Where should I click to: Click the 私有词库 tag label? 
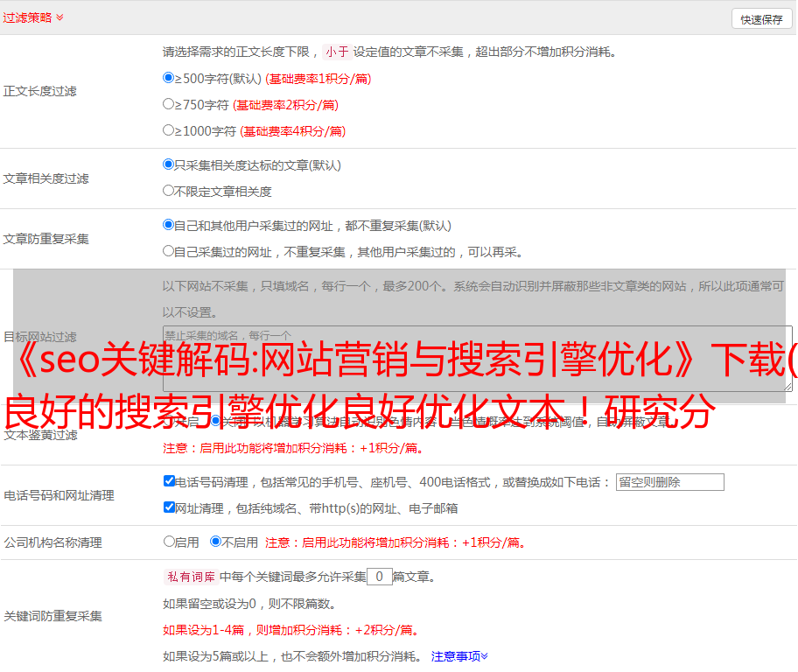click(189, 577)
